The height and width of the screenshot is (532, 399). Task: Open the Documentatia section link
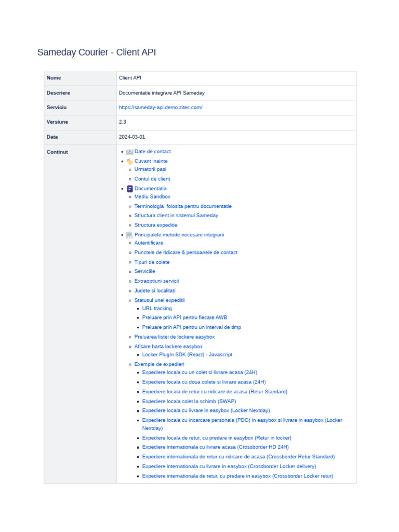point(151,189)
